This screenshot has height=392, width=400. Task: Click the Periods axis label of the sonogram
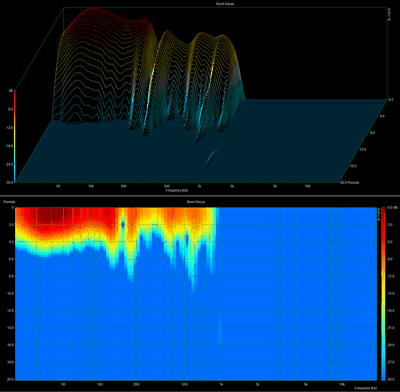(x=8, y=202)
